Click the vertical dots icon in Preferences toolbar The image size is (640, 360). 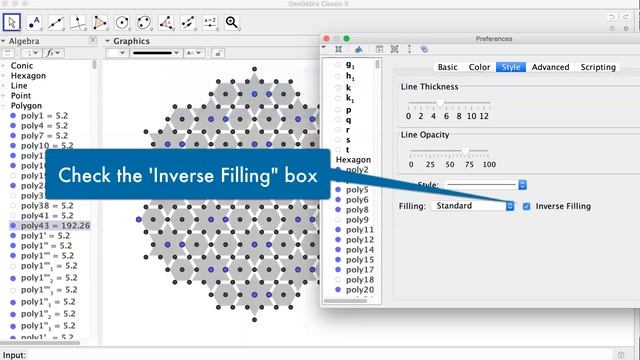[409, 49]
